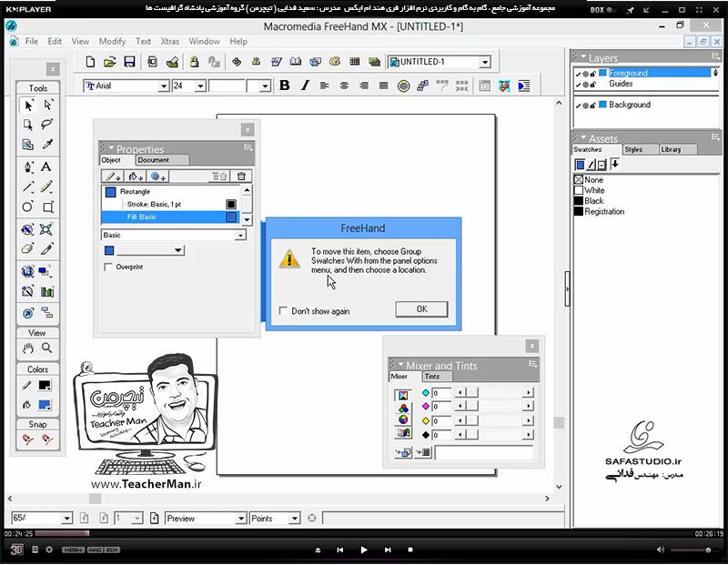This screenshot has width=728, height=565.
Task: Switch to the Document tab in Properties
Action: tap(162, 160)
